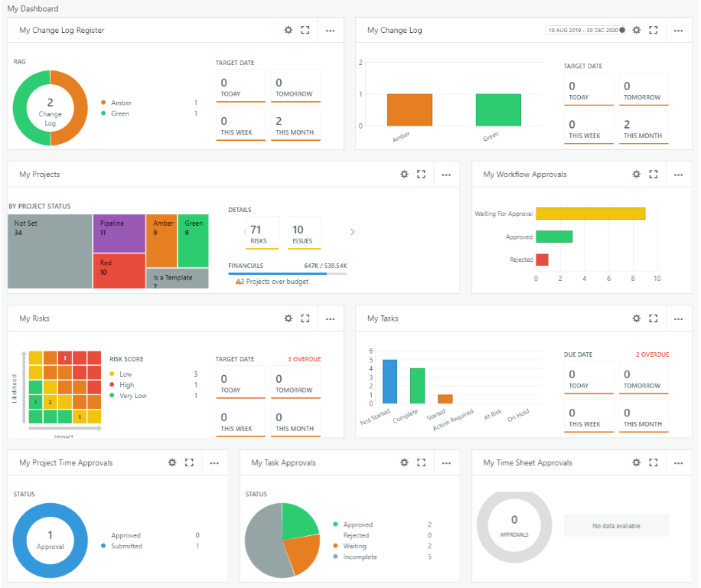Open settings gear of My Change Log
The width and height of the screenshot is (701, 588).
[x=637, y=30]
